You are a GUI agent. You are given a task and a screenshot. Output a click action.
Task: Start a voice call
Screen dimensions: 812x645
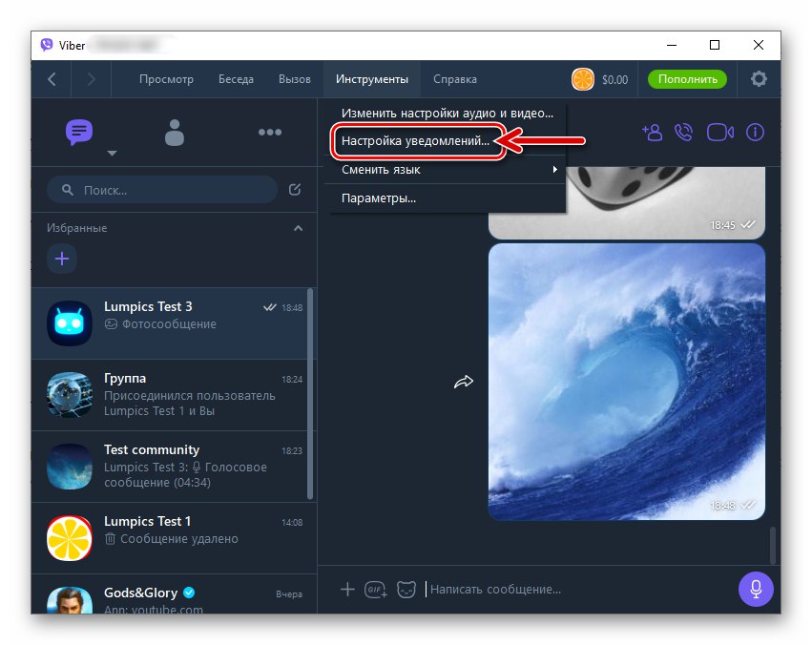pyautogui.click(x=685, y=133)
